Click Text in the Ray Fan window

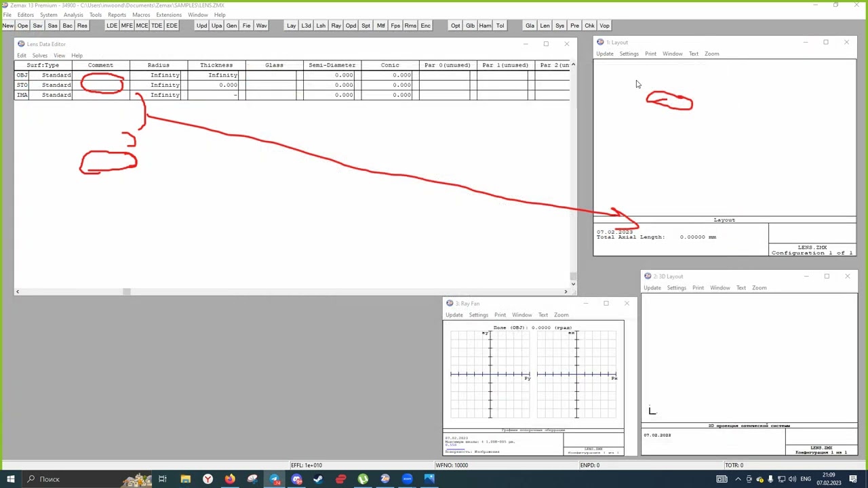[543, 315]
